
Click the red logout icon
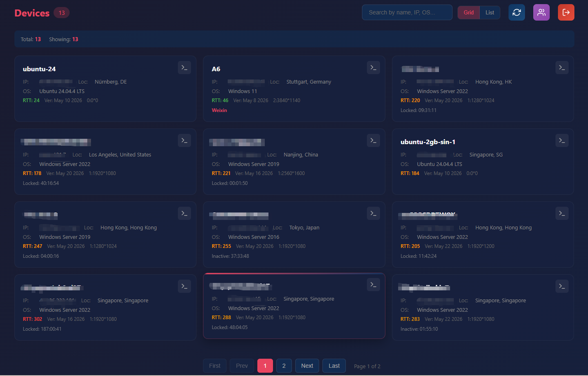566,12
